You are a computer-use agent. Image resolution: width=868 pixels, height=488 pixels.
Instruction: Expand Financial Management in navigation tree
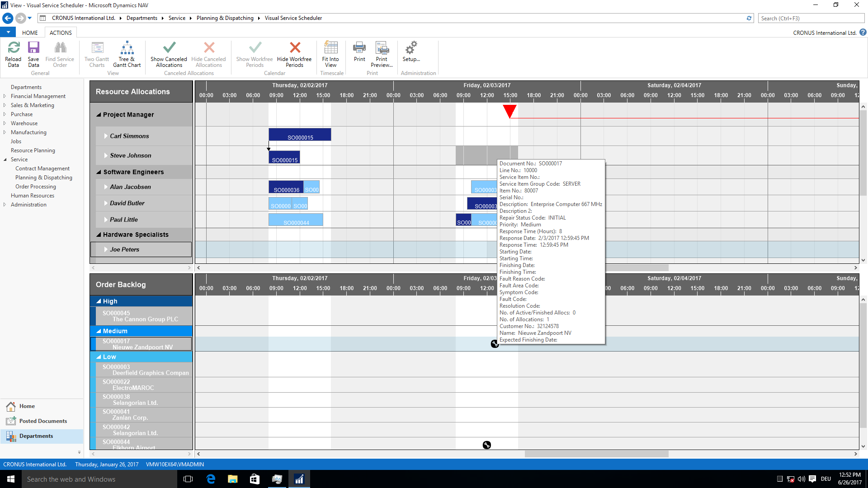pos(5,96)
